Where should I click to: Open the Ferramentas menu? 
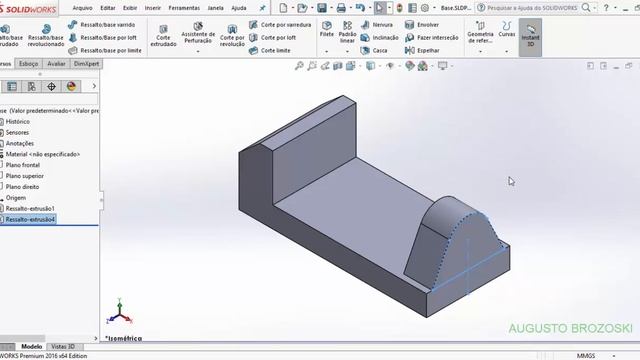pyautogui.click(x=184, y=8)
